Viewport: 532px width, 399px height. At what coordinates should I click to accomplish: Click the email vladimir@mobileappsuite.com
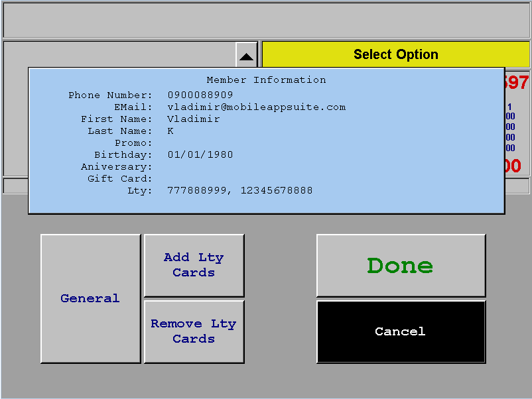point(256,107)
